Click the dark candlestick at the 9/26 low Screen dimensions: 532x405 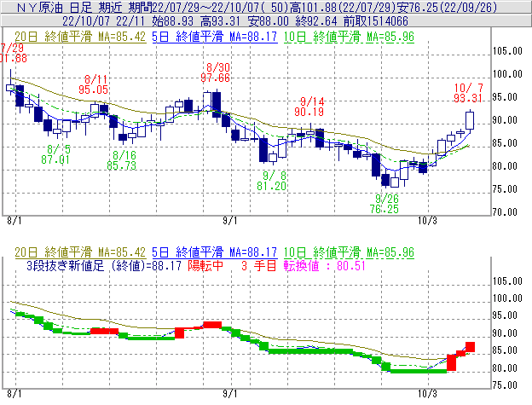pyautogui.click(x=385, y=180)
